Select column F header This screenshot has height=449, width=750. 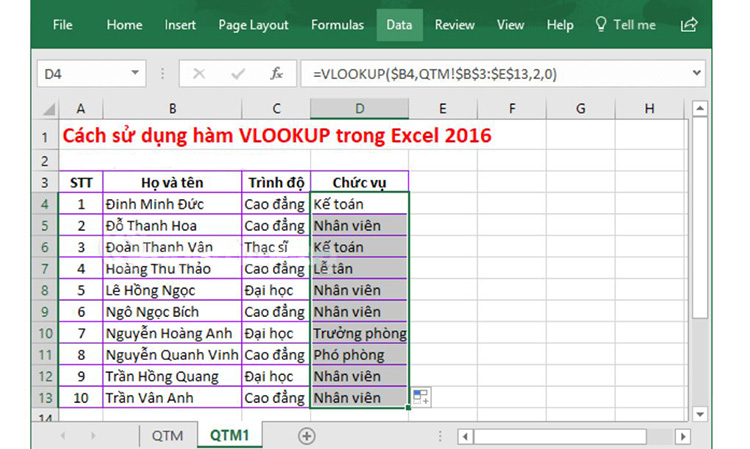[512, 109]
